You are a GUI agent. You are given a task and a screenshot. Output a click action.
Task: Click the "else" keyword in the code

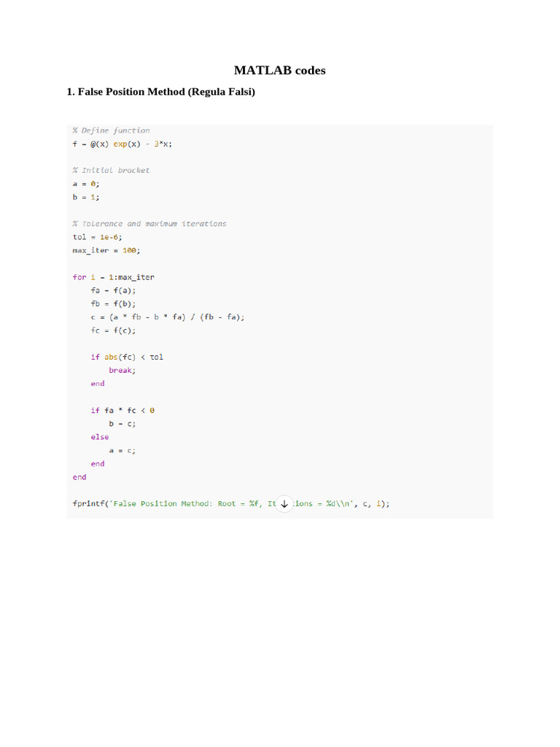tap(100, 437)
